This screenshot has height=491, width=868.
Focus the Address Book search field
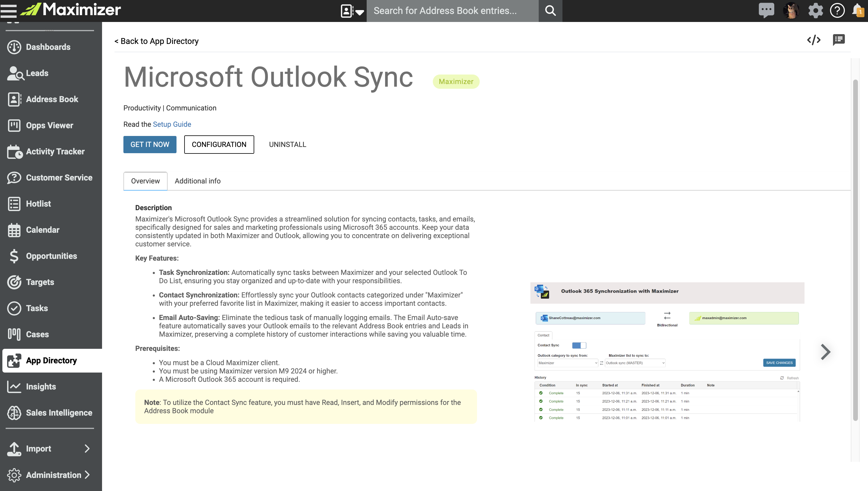452,11
